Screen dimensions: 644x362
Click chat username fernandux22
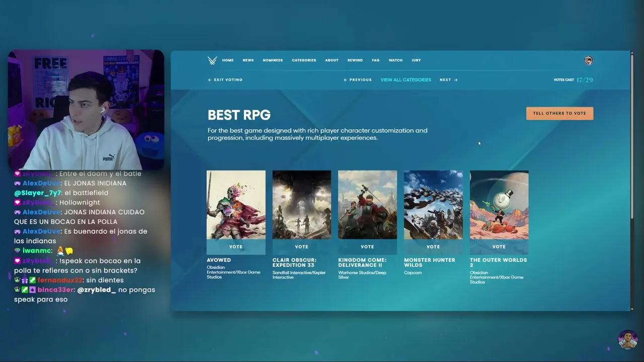coord(59,280)
